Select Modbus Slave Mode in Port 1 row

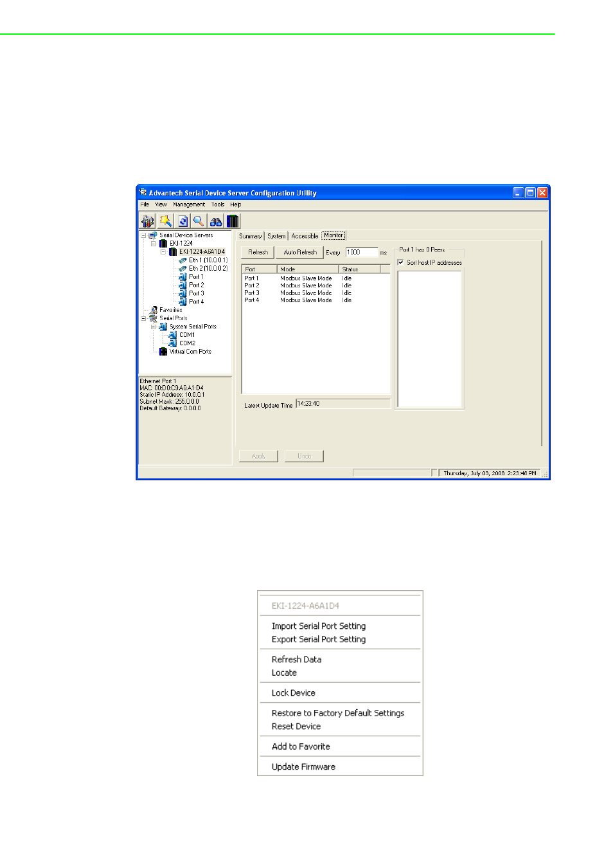click(x=306, y=278)
